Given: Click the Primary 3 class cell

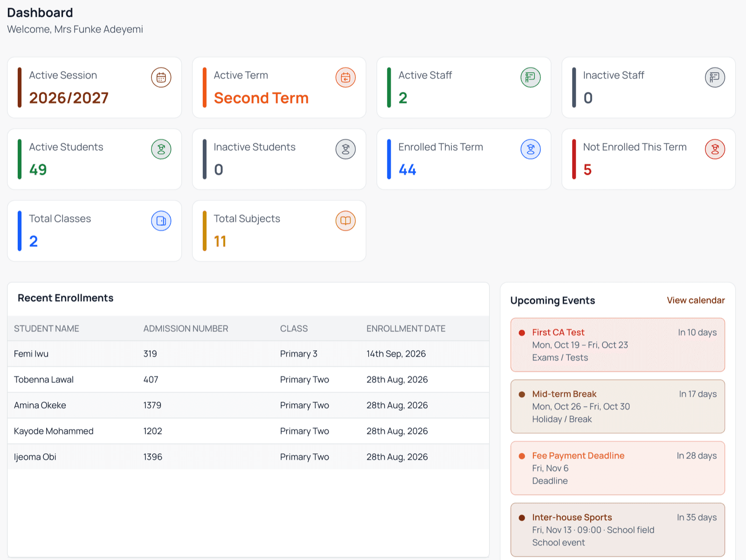Looking at the screenshot, I should (x=299, y=354).
